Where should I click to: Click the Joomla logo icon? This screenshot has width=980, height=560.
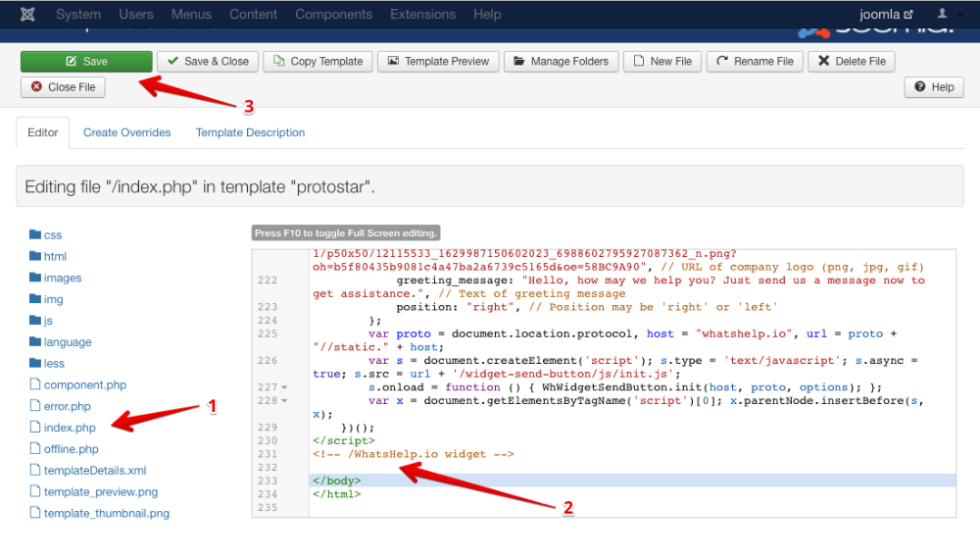coord(27,15)
